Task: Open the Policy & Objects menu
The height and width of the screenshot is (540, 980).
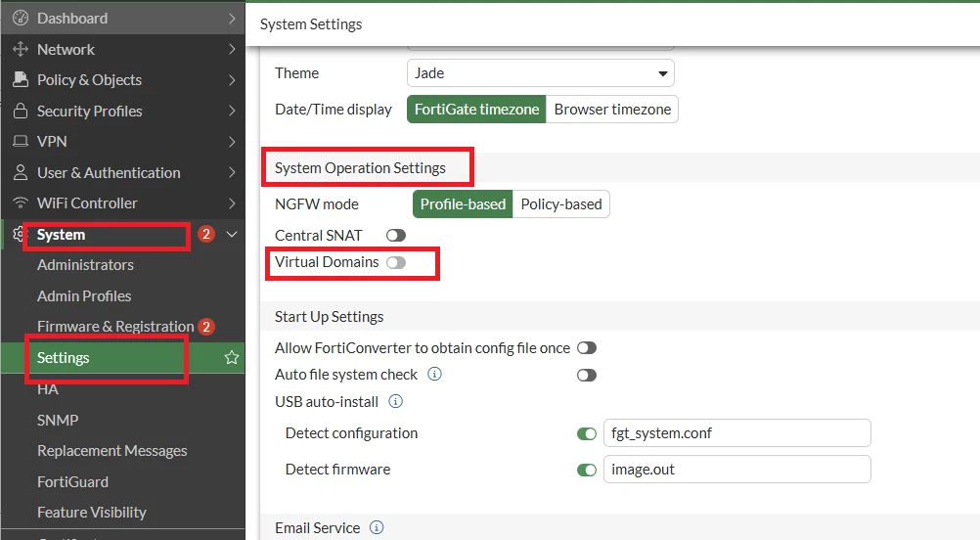Action: coord(122,79)
